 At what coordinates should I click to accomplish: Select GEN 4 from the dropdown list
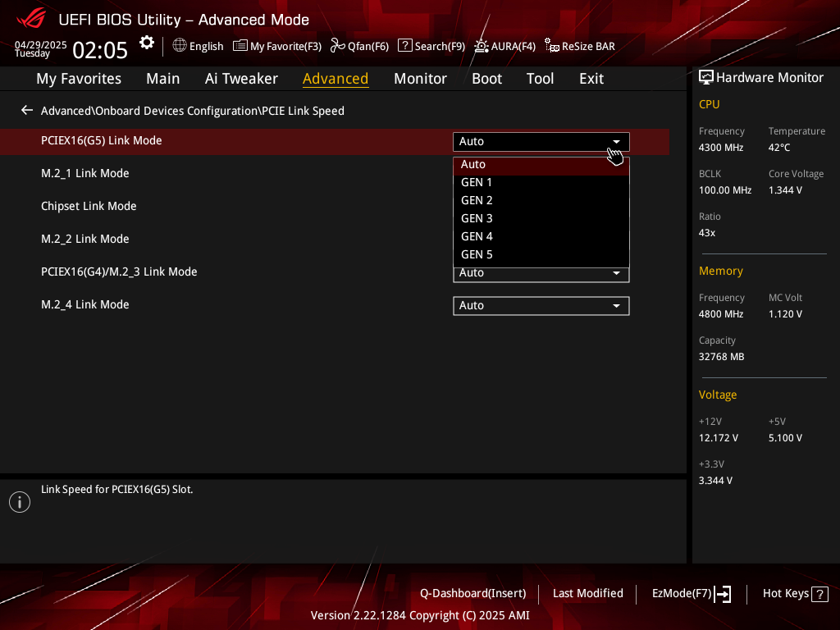tap(541, 237)
